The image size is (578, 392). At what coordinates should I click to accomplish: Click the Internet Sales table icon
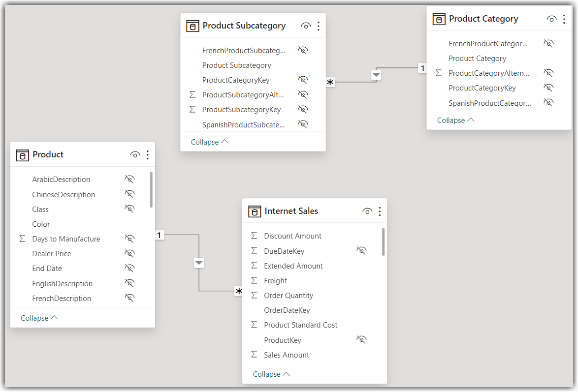pos(255,211)
